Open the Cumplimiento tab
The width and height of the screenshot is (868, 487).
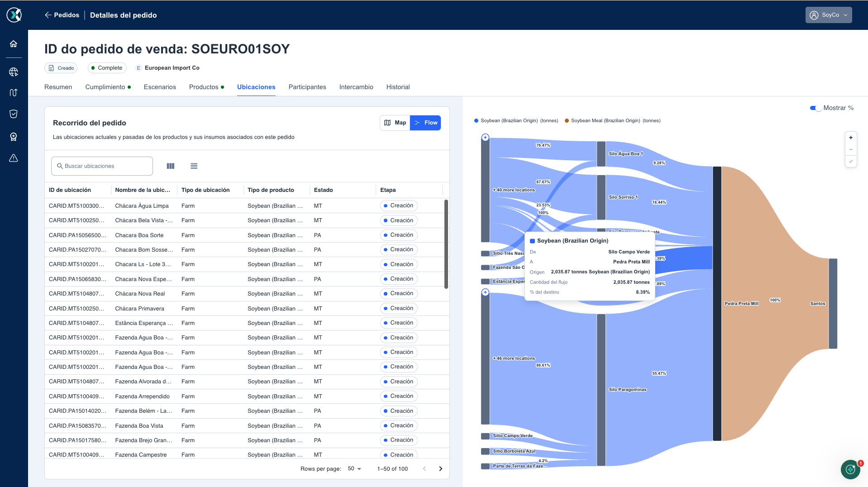pos(108,87)
